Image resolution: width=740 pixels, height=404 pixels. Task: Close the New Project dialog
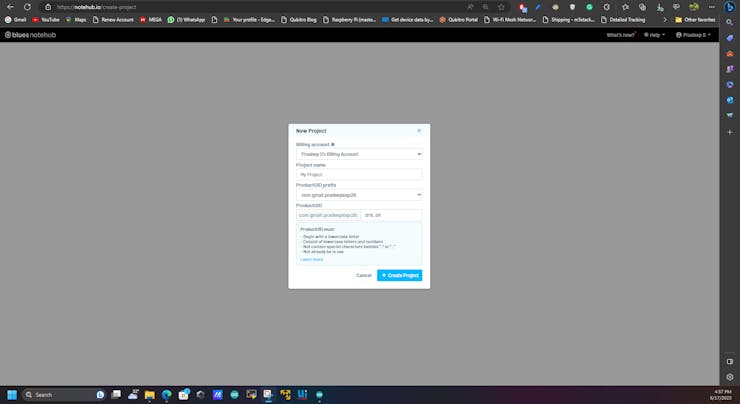click(419, 131)
